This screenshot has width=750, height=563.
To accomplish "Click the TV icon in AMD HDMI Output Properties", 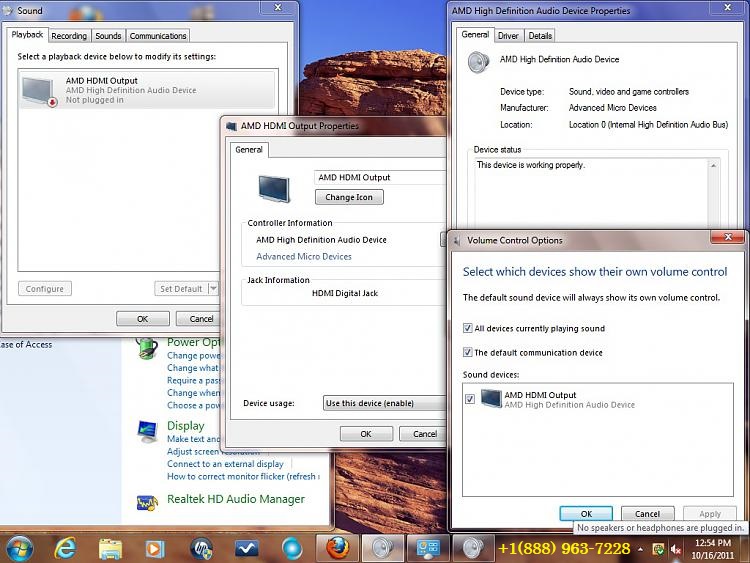I will (x=274, y=188).
